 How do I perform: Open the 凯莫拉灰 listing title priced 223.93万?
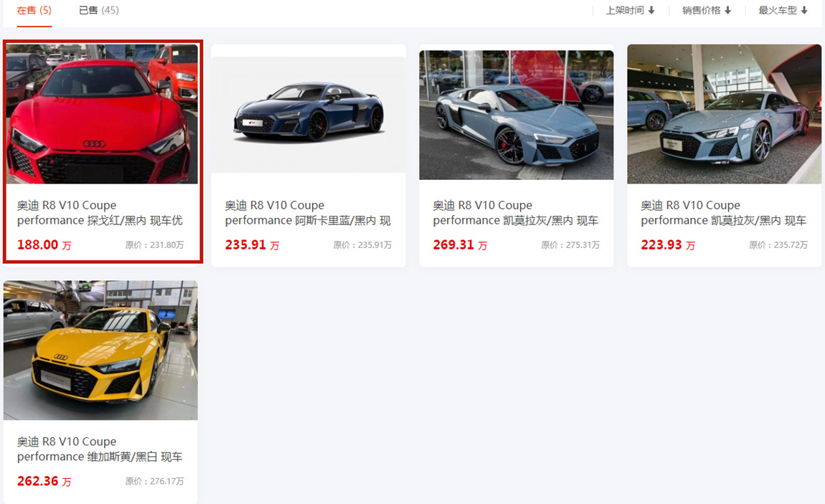coord(723,213)
